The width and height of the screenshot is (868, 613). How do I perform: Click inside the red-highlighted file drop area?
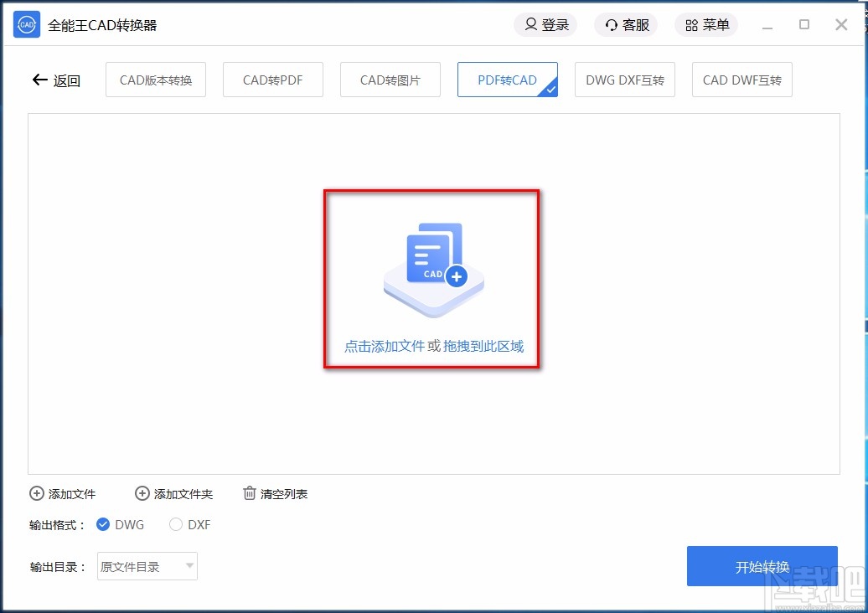[x=431, y=279]
